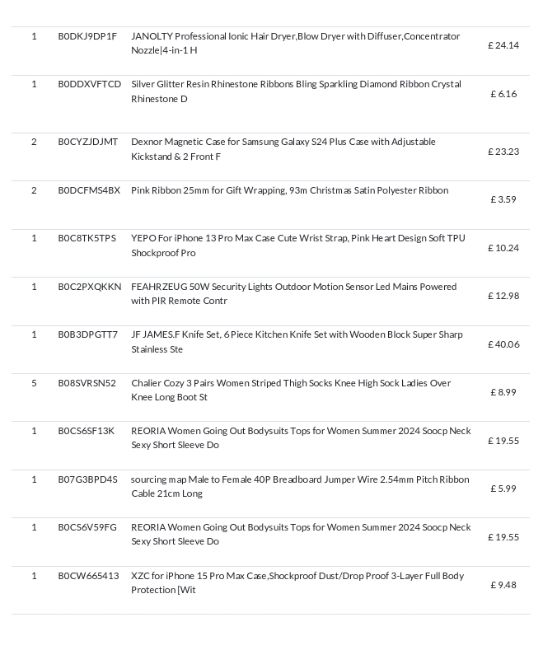Open the Pink Ribbon 25mm Gift Wrapping item
543x650 pixels.
(x=289, y=191)
